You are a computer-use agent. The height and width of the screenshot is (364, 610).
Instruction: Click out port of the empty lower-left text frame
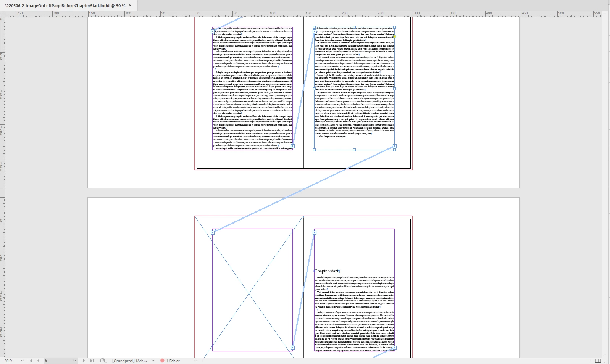point(293,348)
